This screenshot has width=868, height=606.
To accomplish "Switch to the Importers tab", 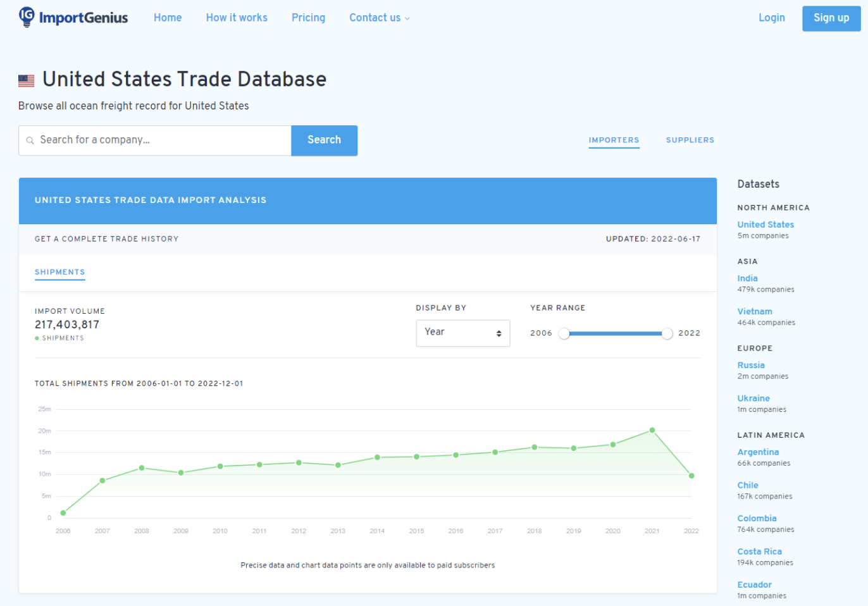I will [614, 140].
